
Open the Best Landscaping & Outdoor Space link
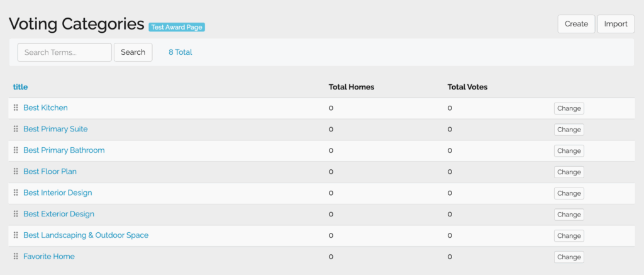86,235
